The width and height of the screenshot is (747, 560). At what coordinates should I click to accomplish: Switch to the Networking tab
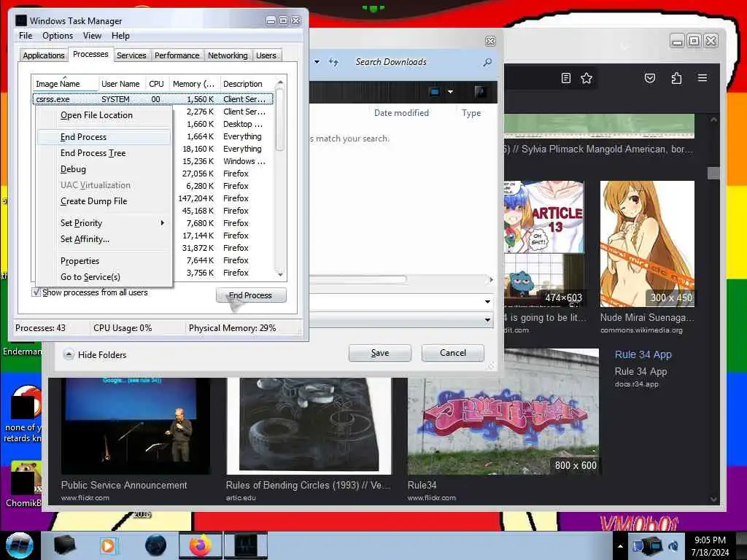(x=228, y=55)
